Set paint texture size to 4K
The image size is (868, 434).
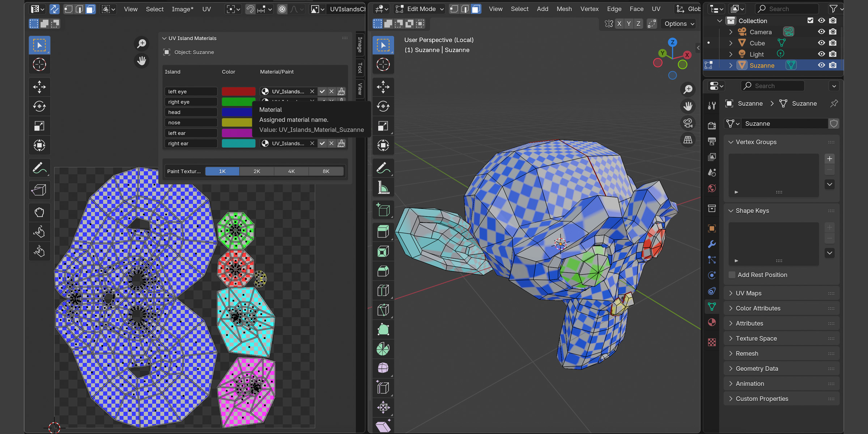pyautogui.click(x=291, y=171)
